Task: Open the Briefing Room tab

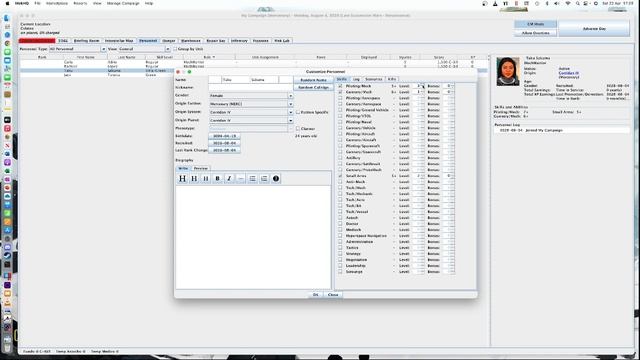Action: (x=87, y=41)
